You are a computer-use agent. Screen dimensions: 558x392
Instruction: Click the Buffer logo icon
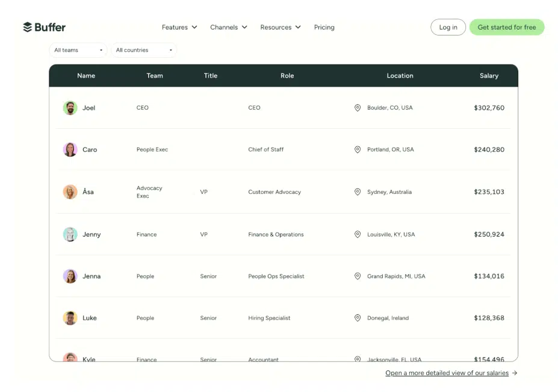(x=28, y=27)
